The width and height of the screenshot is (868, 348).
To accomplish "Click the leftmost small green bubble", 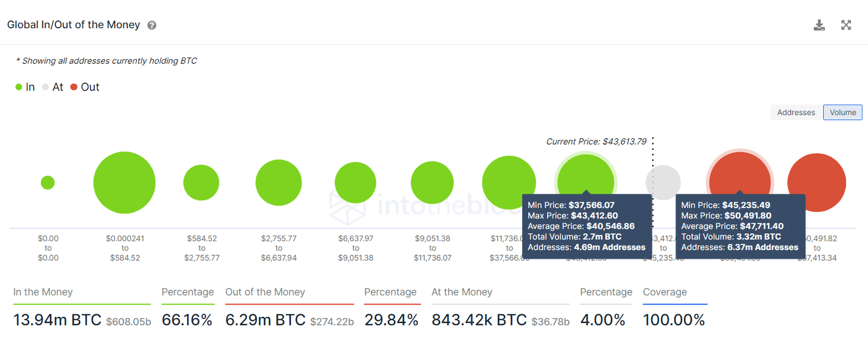I will click(47, 182).
